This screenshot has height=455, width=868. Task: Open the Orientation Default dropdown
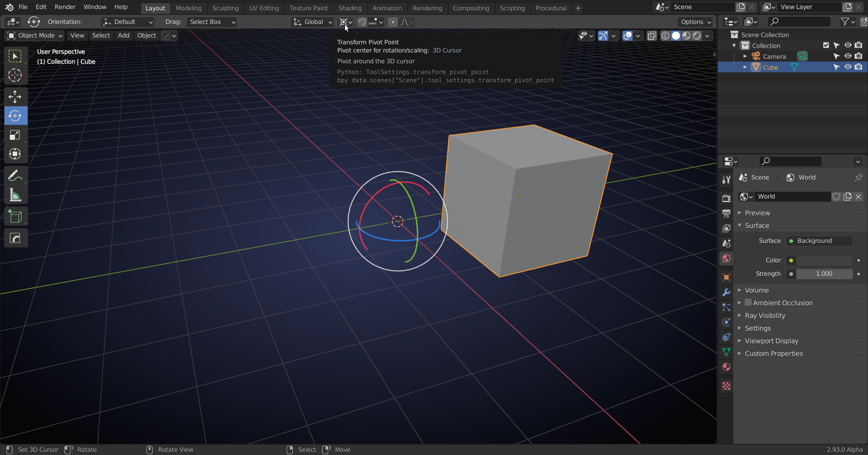point(127,22)
